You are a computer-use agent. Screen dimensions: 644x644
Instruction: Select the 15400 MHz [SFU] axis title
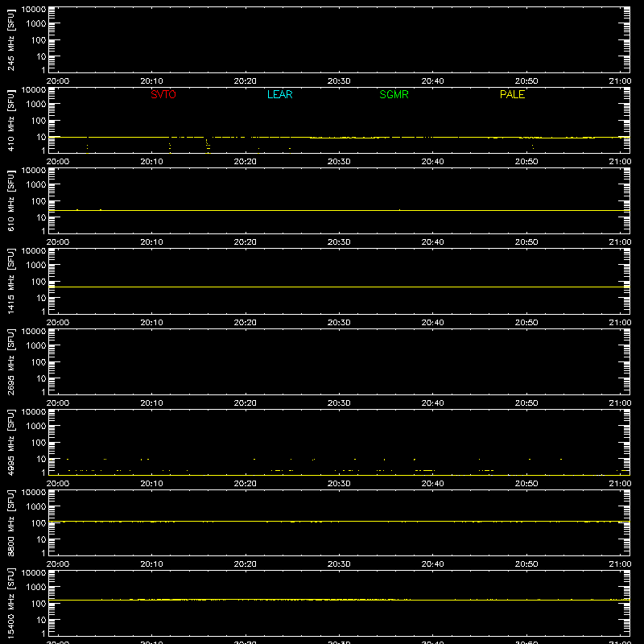(10, 603)
